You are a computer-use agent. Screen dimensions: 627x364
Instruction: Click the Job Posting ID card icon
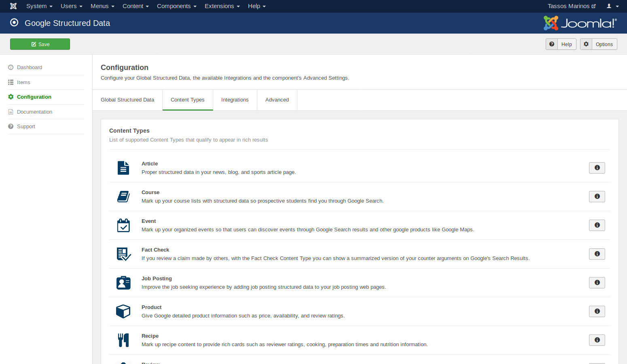click(x=123, y=283)
